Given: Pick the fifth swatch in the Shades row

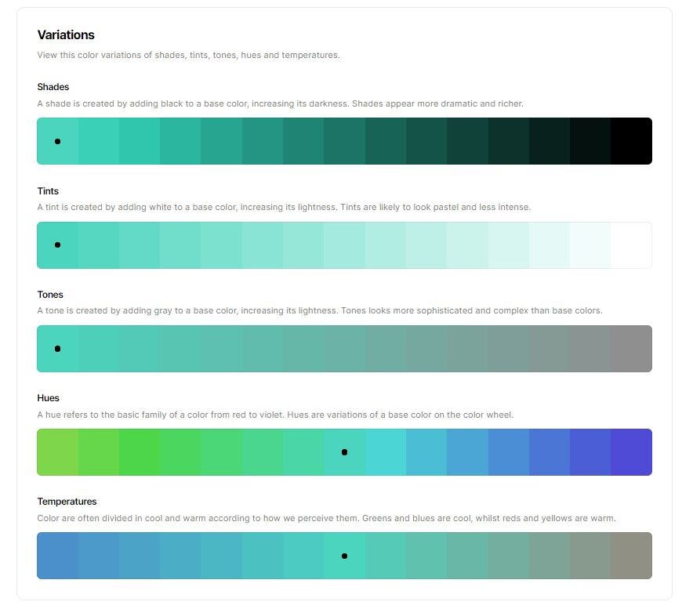Looking at the screenshot, I should (x=221, y=141).
